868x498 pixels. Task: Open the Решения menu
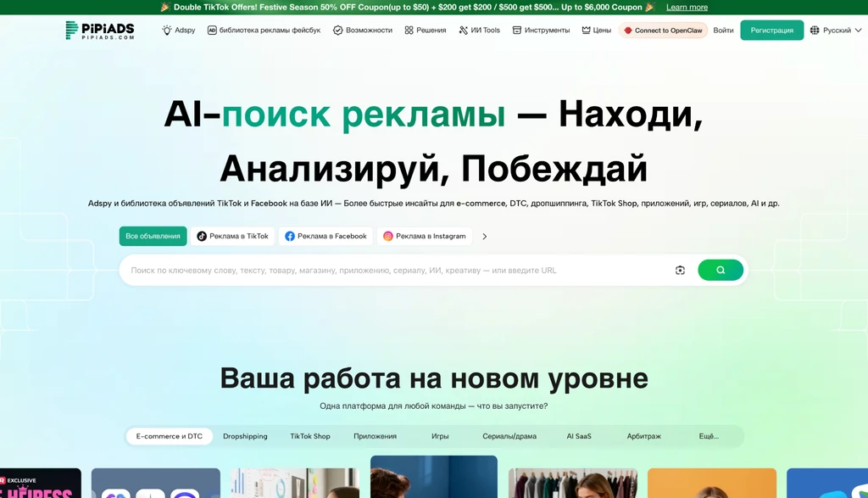426,31
